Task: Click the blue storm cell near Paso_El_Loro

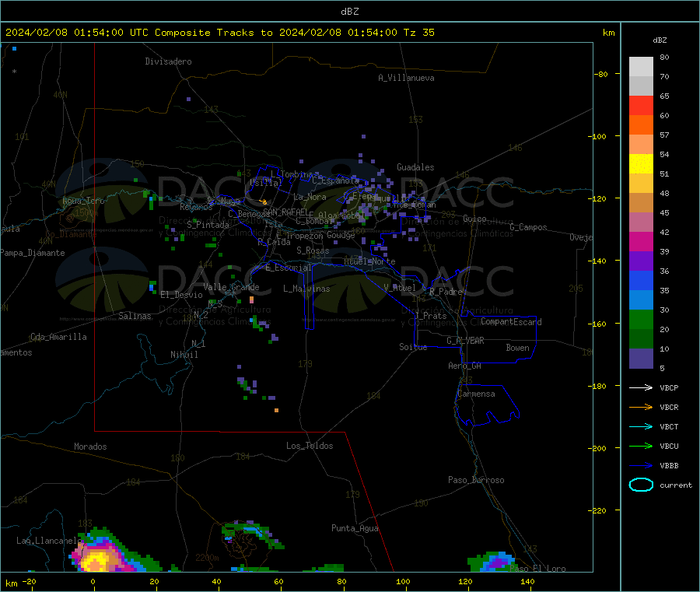Action: tap(499, 561)
